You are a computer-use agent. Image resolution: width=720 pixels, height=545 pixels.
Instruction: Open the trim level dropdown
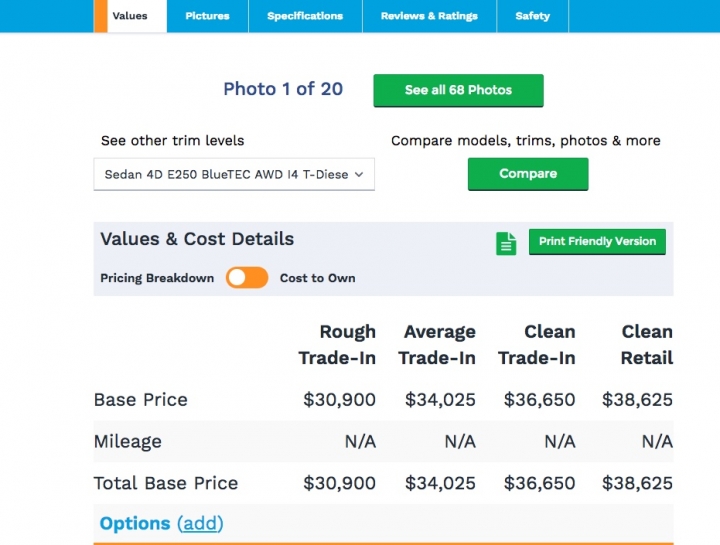[234, 174]
